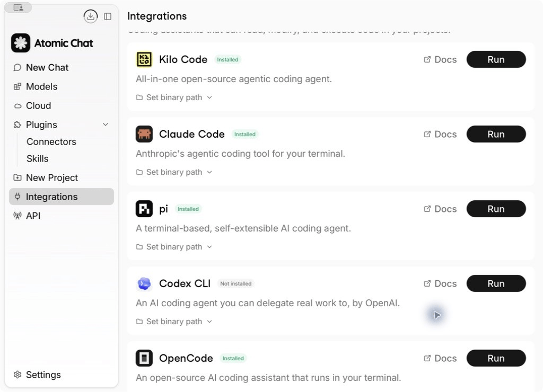Screen dimensions: 543x392
Task: Click the Codex CLI app icon
Action: point(144,284)
